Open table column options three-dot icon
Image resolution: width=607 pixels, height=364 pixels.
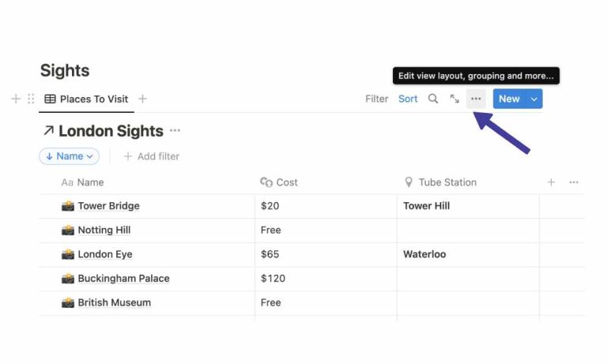[574, 182]
